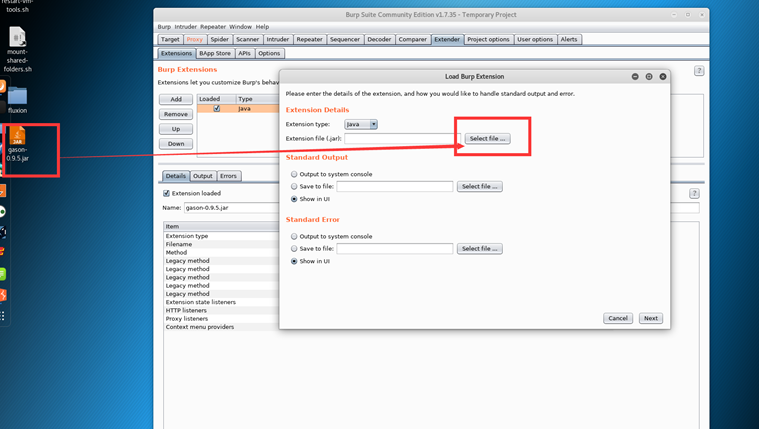Open the Errors tab of the extension

coord(228,176)
